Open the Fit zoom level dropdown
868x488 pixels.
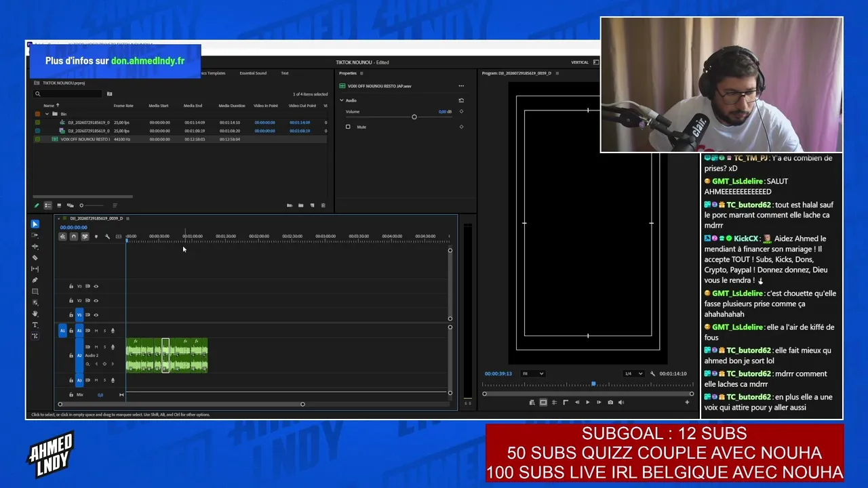coord(532,373)
